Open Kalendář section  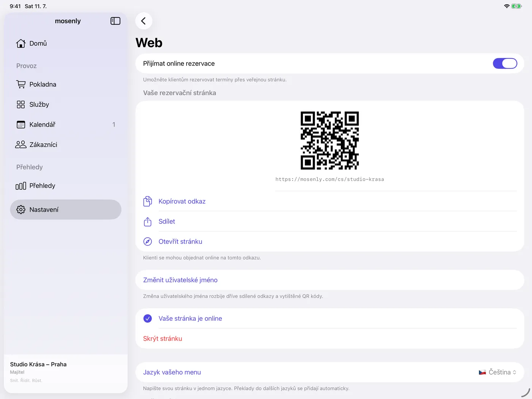click(x=66, y=125)
